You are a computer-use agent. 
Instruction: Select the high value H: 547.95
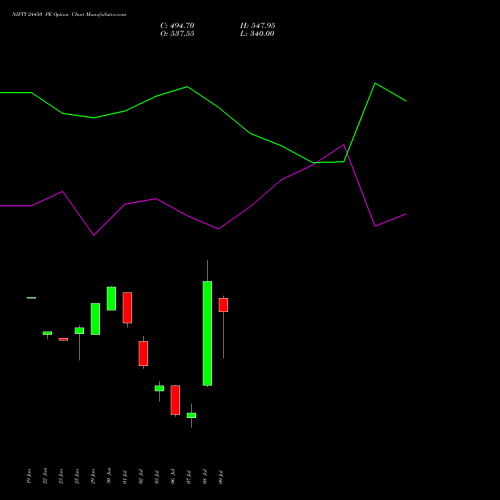tap(258, 26)
